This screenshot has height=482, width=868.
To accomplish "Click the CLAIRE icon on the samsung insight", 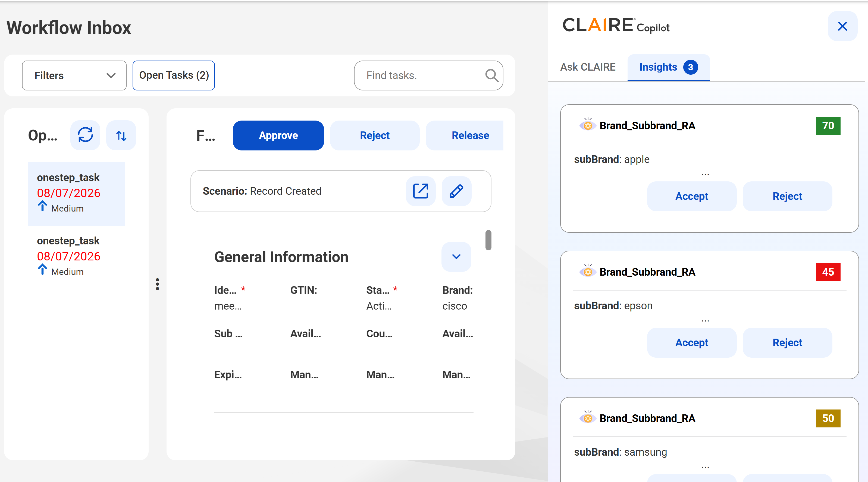I will pos(588,418).
